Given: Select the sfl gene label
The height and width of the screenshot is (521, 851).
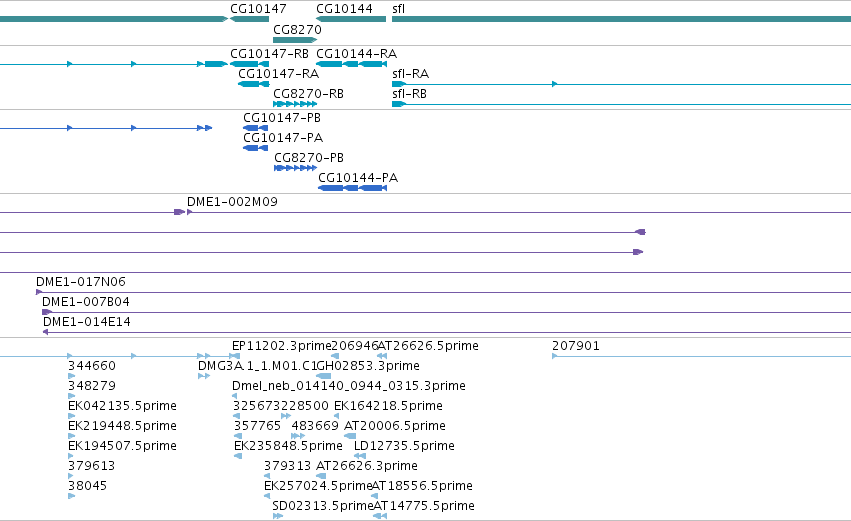Looking at the screenshot, I should [398, 9].
